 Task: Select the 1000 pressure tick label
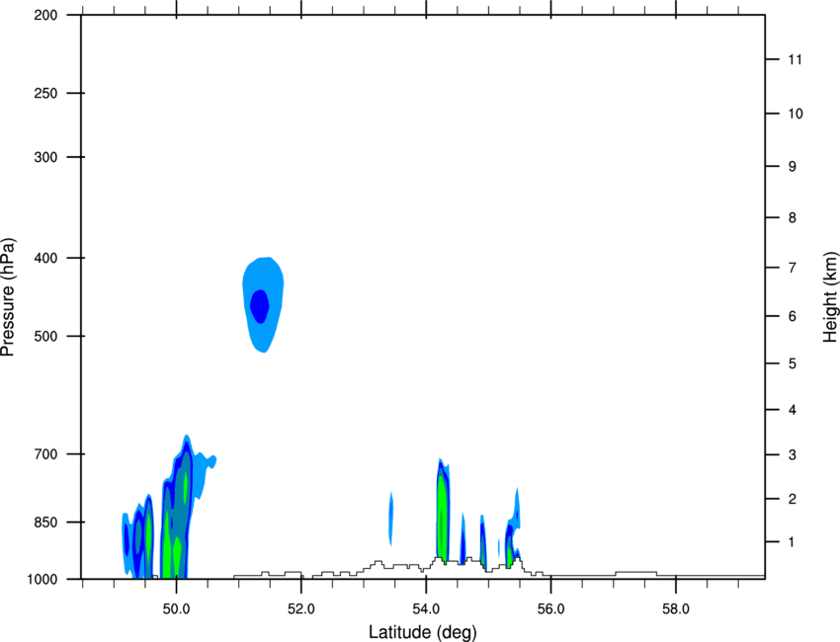pyautogui.click(x=42, y=579)
